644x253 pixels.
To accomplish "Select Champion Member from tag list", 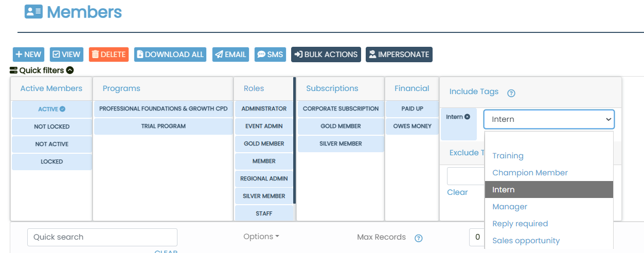I will click(x=530, y=173).
